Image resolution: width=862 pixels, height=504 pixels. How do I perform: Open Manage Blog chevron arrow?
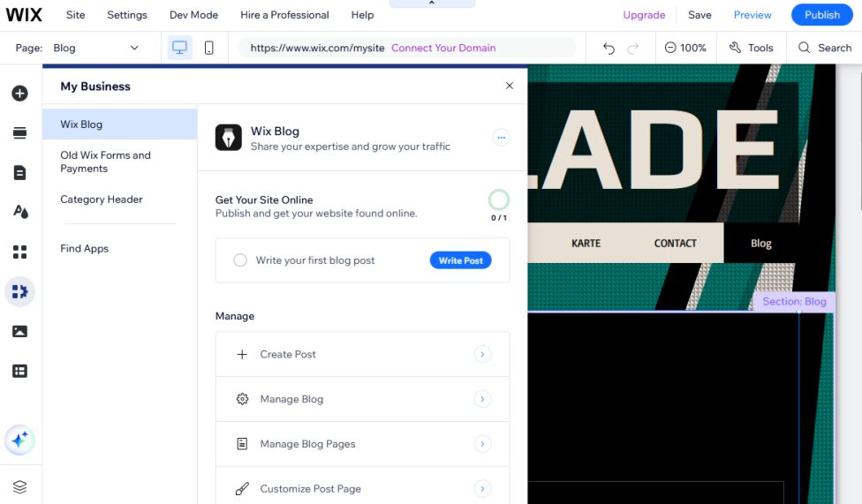pos(482,399)
